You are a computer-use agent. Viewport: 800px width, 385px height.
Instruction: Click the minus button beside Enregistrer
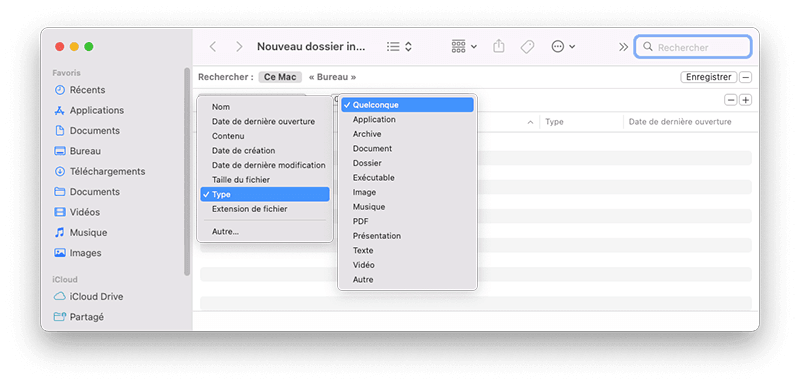pyautogui.click(x=745, y=78)
